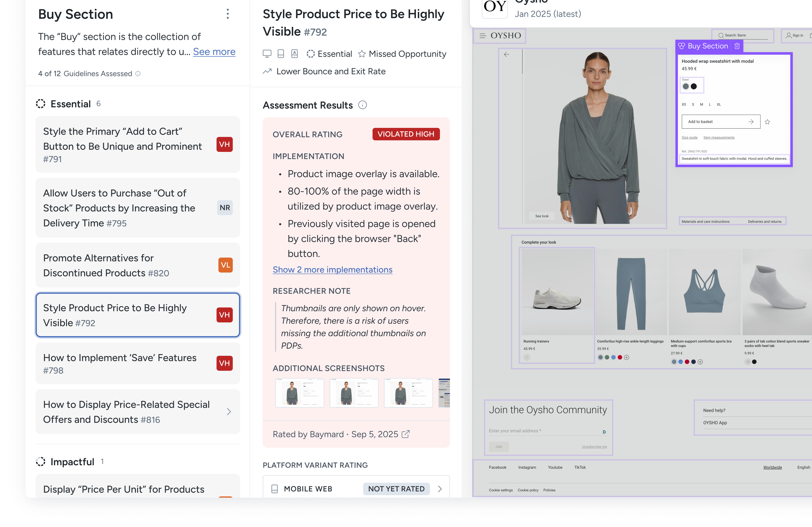Open third additional screenshot thumbnail

[408, 393]
